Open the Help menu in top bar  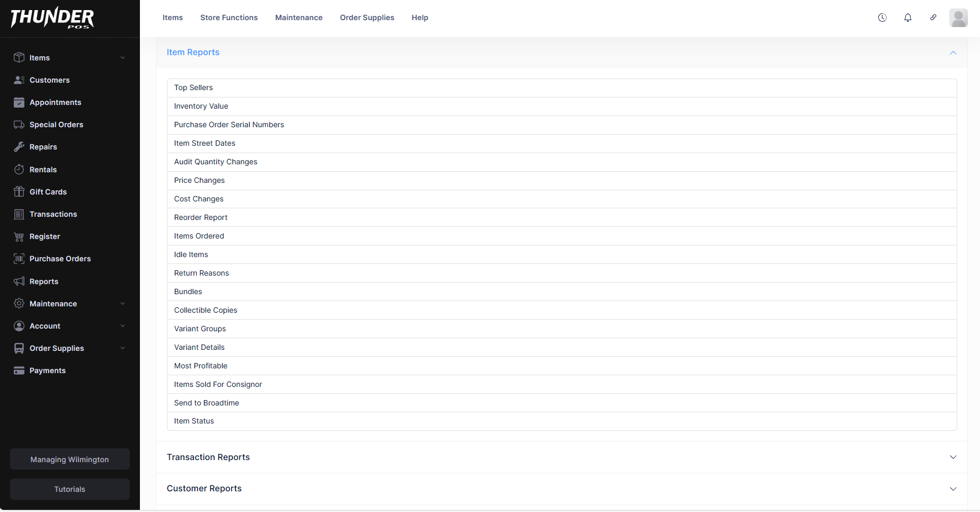click(x=419, y=17)
